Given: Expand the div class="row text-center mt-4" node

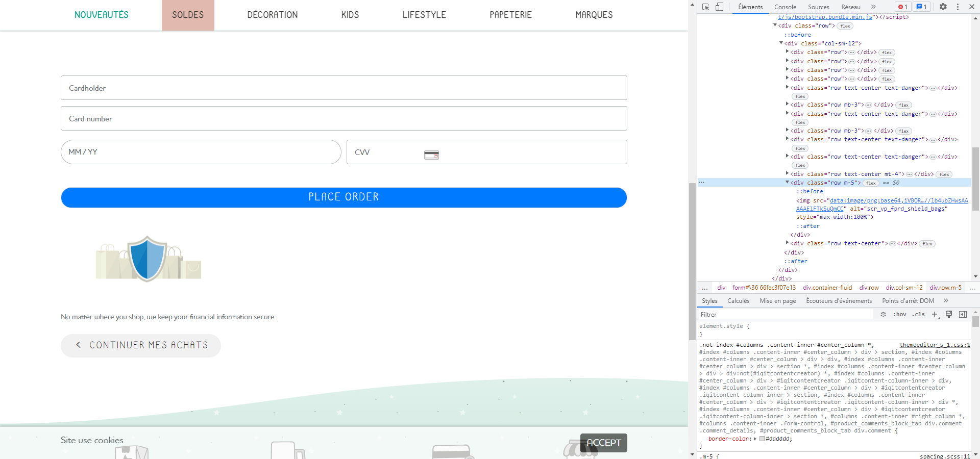Looking at the screenshot, I should coord(787,173).
